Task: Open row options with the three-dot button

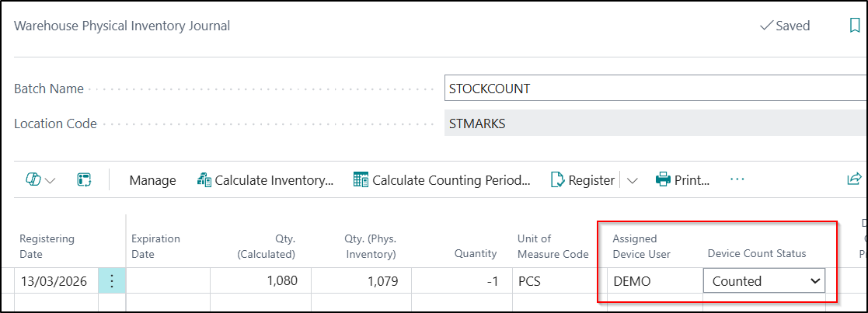Action: pos(111,281)
